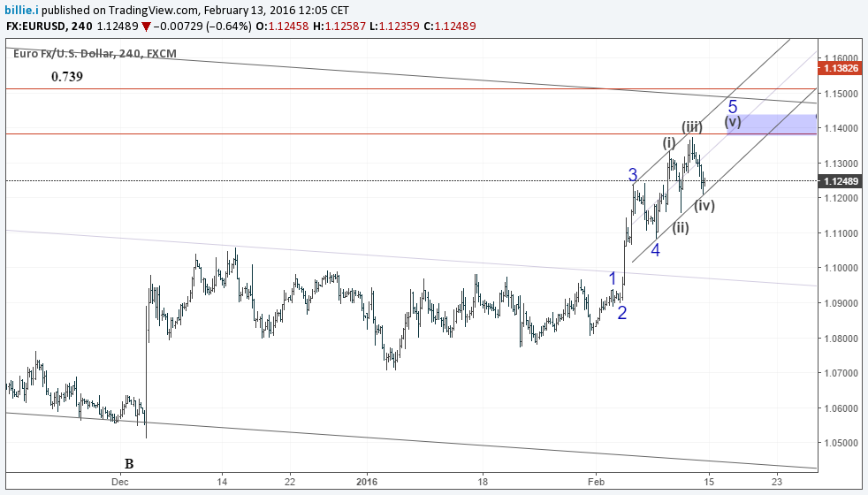Click the 240 timeframe label in header

[x=82, y=26]
